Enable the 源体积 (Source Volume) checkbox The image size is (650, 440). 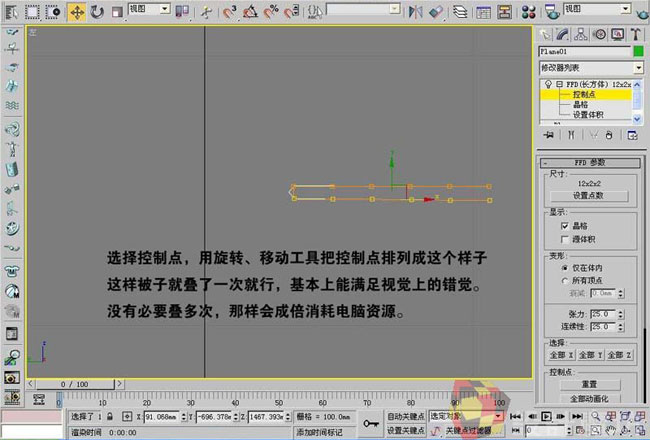tap(566, 239)
